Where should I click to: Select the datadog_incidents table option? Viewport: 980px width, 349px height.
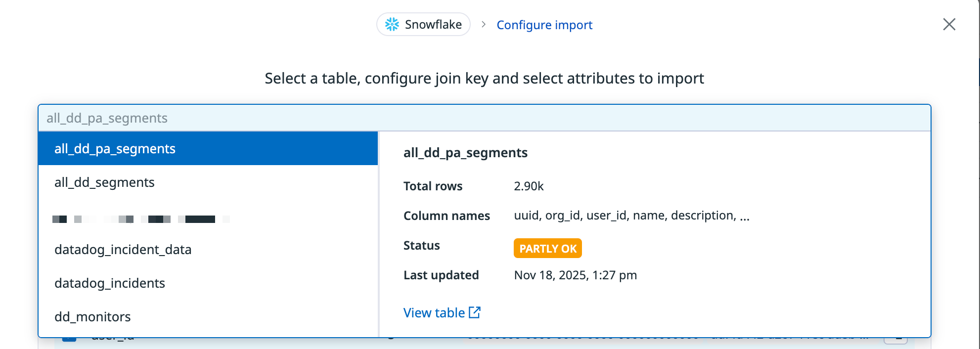tap(110, 283)
